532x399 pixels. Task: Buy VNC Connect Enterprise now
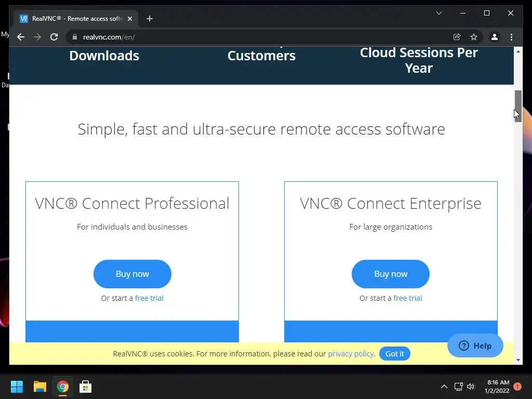point(391,274)
